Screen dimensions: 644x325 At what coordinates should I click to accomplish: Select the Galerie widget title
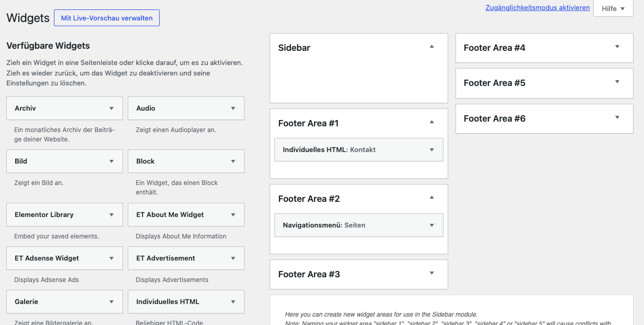(x=26, y=301)
